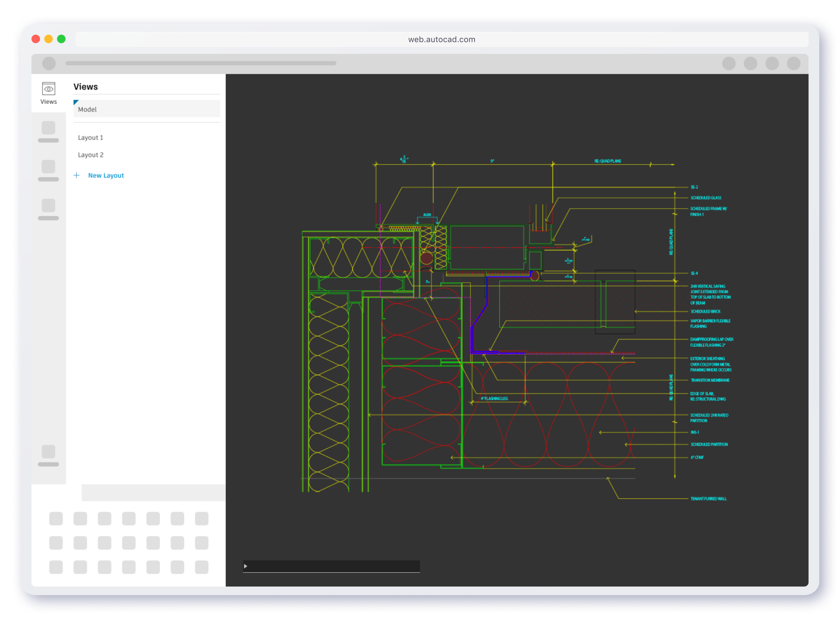Viewport: 840px width, 634px height.
Task: Open the Layout 2 tab
Action: tap(90, 155)
